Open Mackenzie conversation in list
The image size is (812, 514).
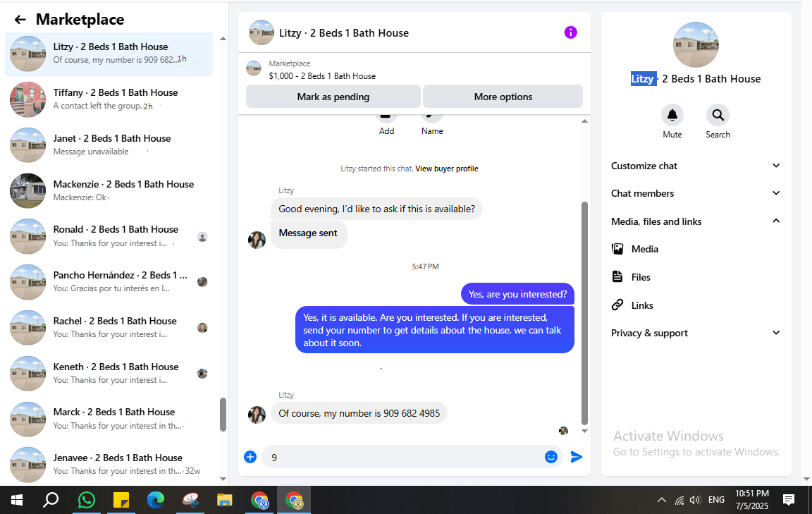[x=109, y=190]
